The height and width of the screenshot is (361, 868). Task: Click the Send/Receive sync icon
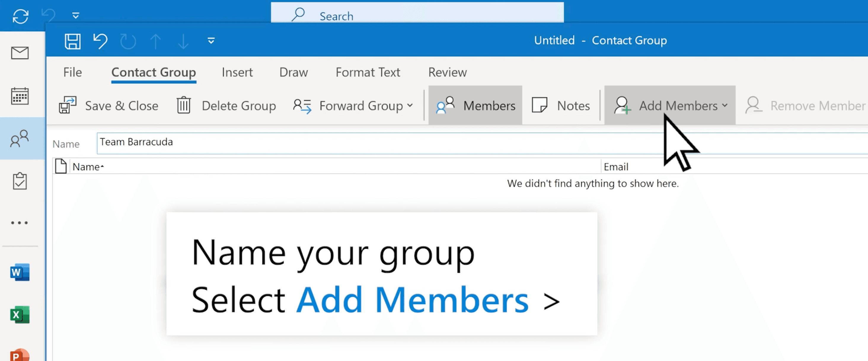point(20,16)
